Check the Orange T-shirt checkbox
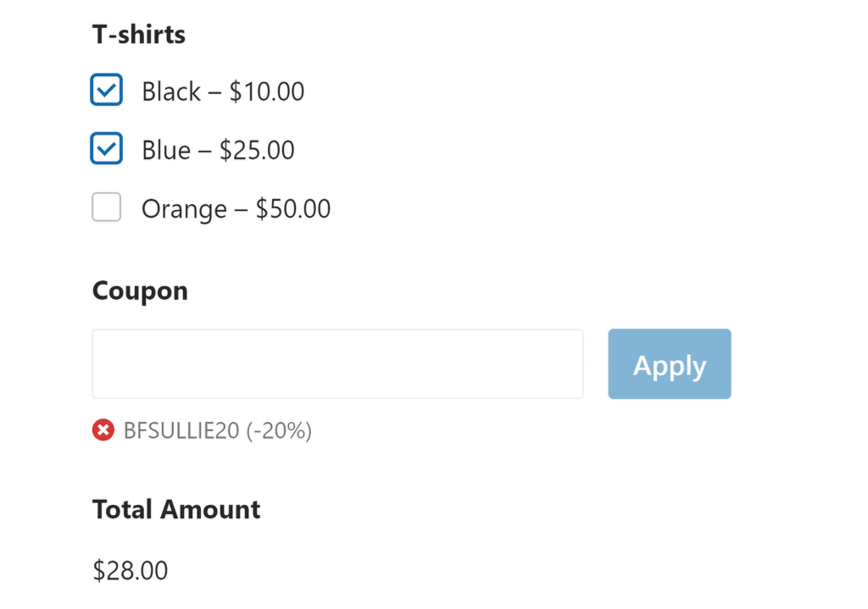Screen dimensions: 868x609 [x=107, y=208]
